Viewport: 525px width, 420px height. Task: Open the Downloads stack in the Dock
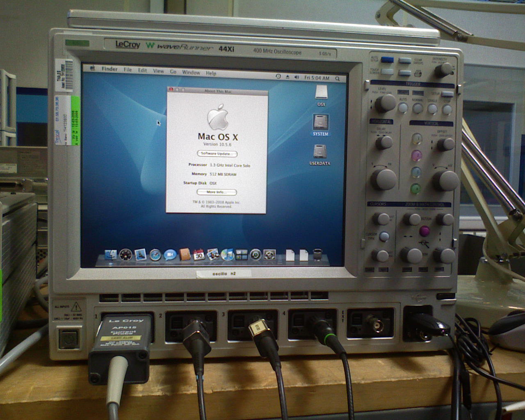304,255
